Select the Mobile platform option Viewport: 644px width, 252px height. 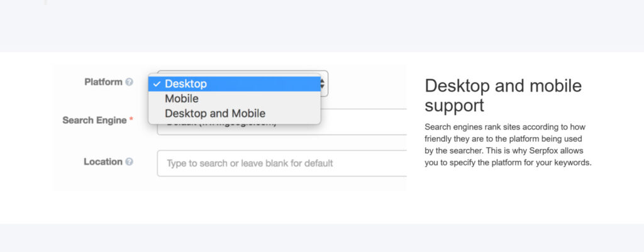coord(182,99)
